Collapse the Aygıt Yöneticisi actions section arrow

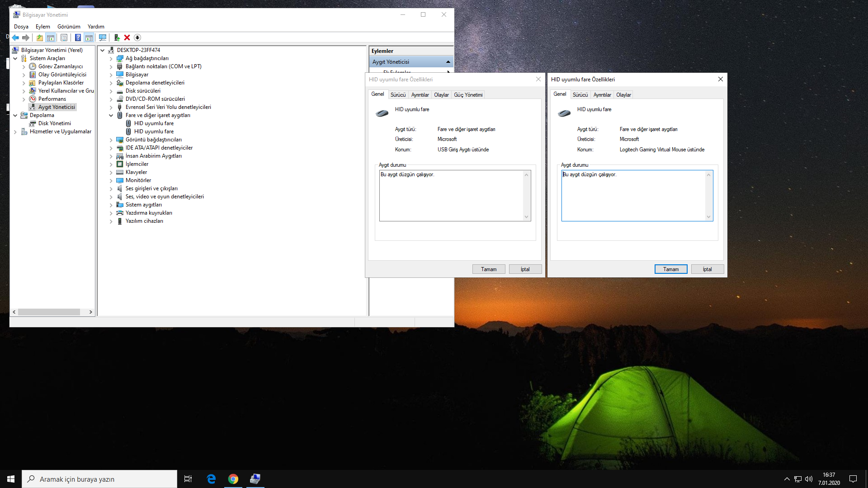(448, 62)
